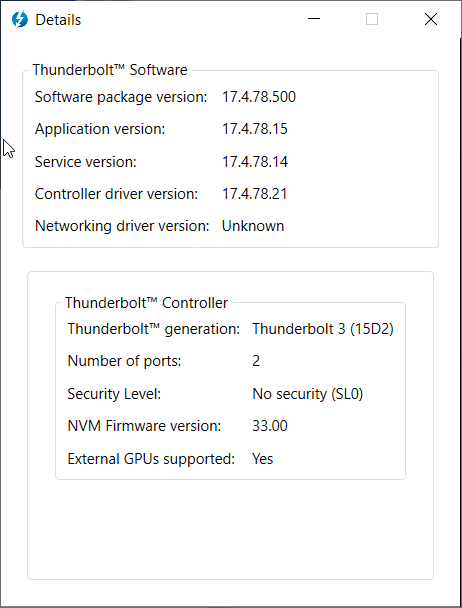Click the No security (SL0) value
The image size is (462, 608).
(x=308, y=394)
